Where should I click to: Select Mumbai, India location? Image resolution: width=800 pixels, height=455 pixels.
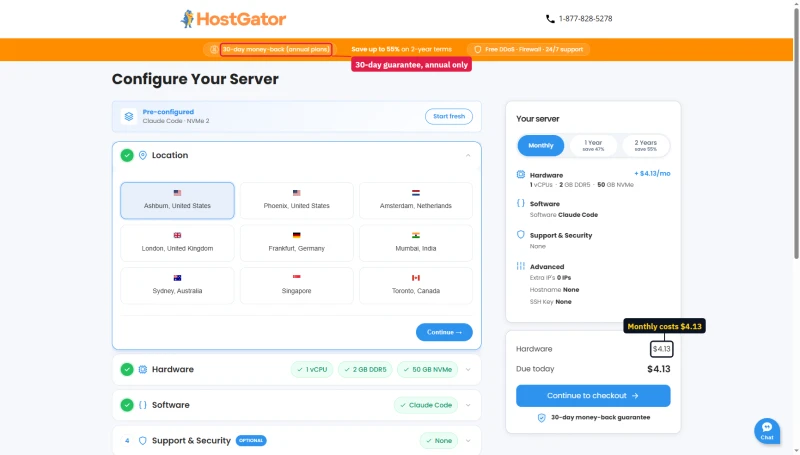coord(416,243)
